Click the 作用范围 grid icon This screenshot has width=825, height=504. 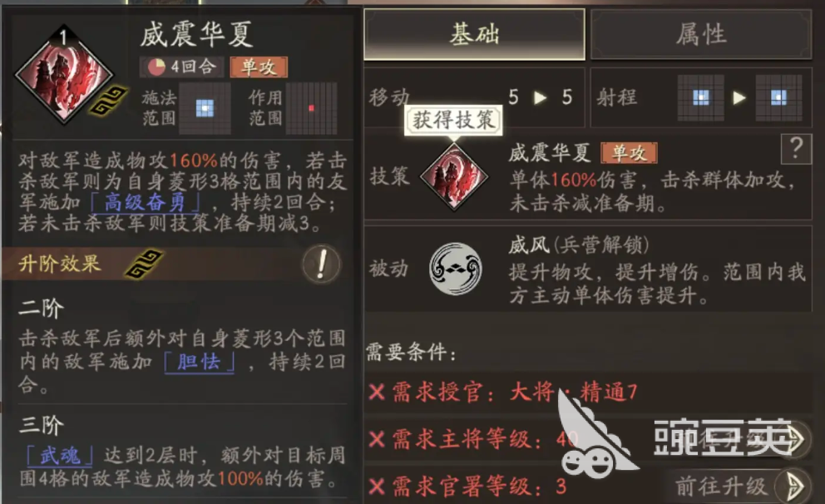click(x=312, y=108)
